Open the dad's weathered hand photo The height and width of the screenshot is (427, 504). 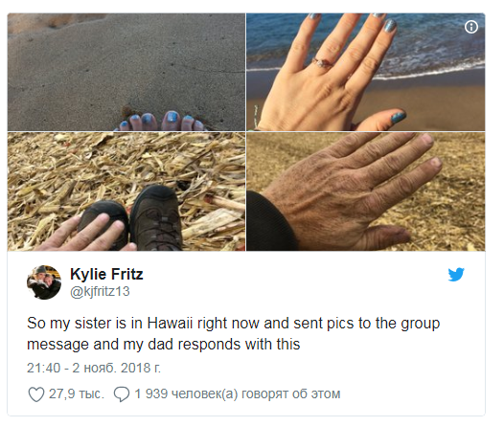pyautogui.click(x=366, y=191)
